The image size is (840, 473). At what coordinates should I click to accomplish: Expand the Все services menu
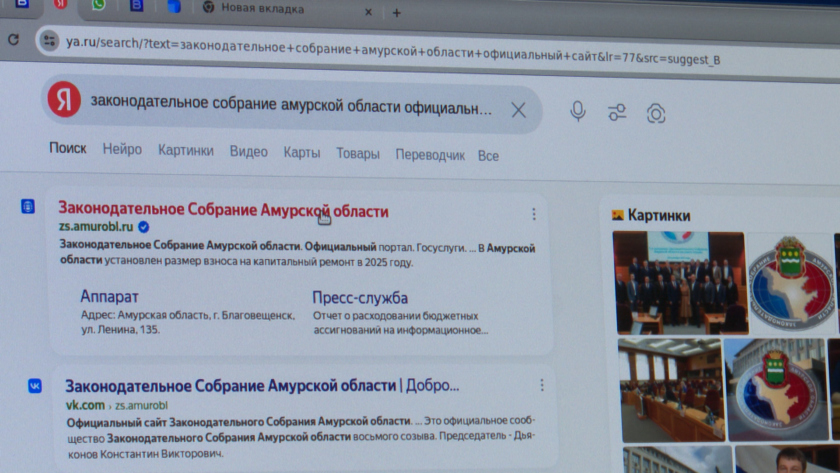pos(488,156)
